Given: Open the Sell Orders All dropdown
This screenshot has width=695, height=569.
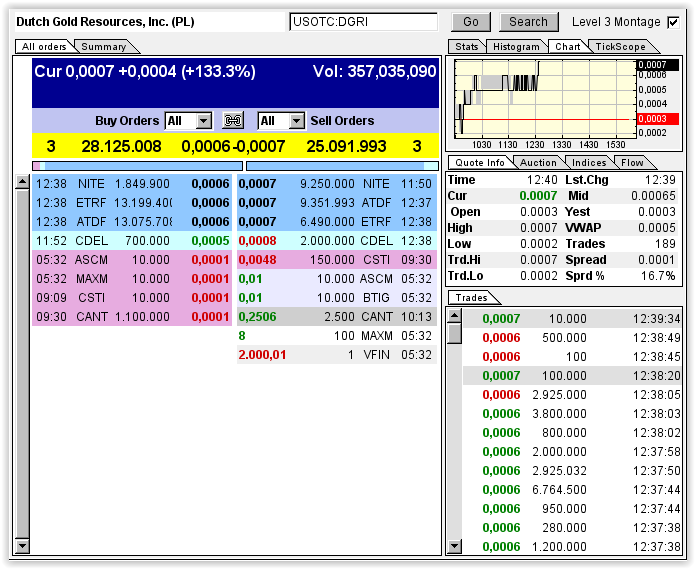Looking at the screenshot, I should point(281,121).
